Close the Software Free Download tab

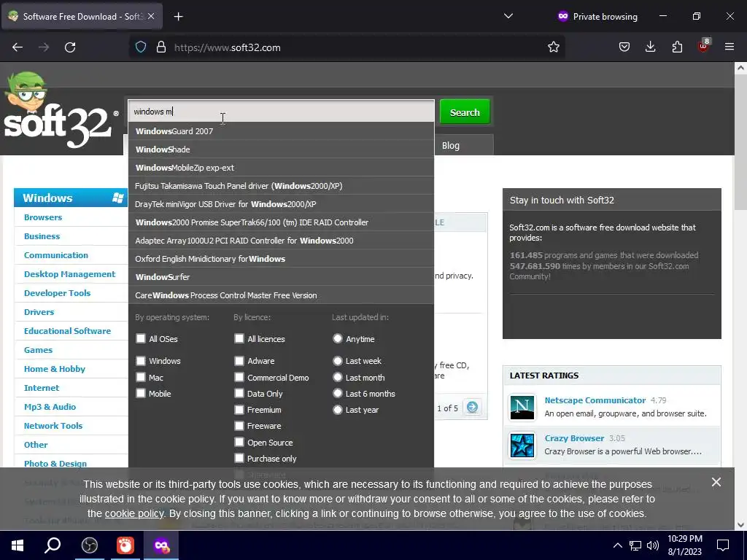(151, 16)
